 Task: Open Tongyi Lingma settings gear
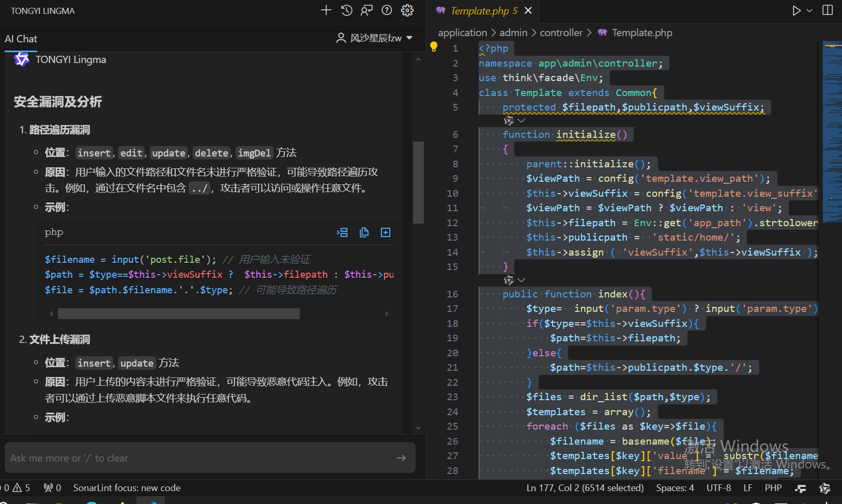pyautogui.click(x=407, y=10)
